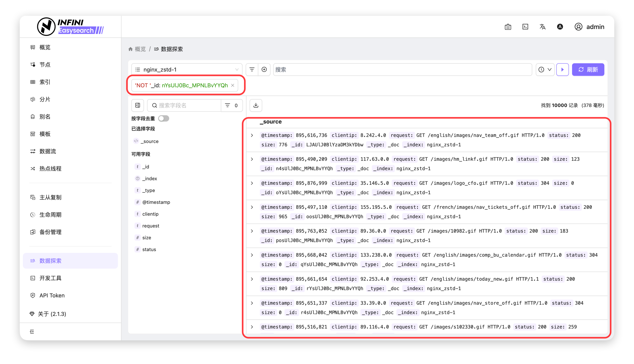Click the field type filter icon showing 0
This screenshot has height=364, width=634.
click(231, 105)
